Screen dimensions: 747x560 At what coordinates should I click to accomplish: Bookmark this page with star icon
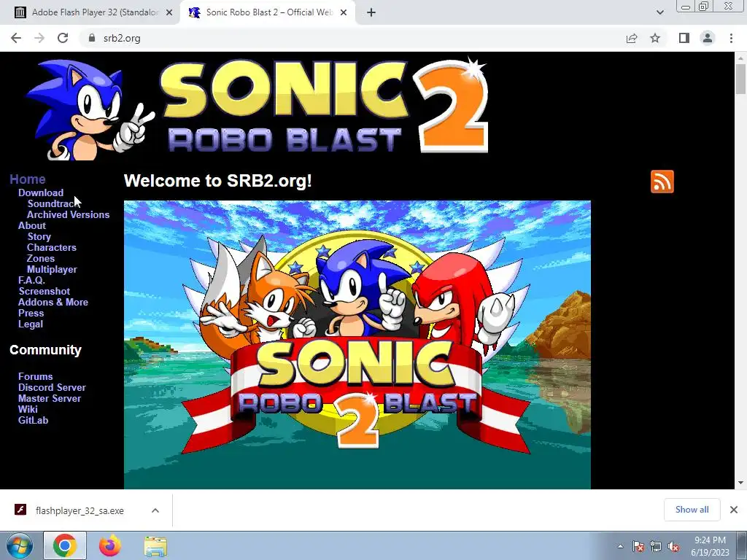tap(655, 38)
